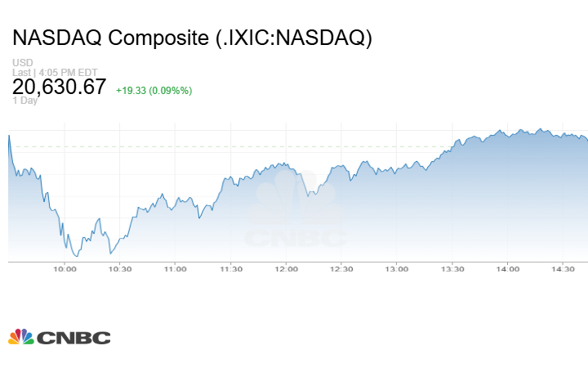Click the 13:00 time axis label
The image size is (588, 368).
[397, 268]
